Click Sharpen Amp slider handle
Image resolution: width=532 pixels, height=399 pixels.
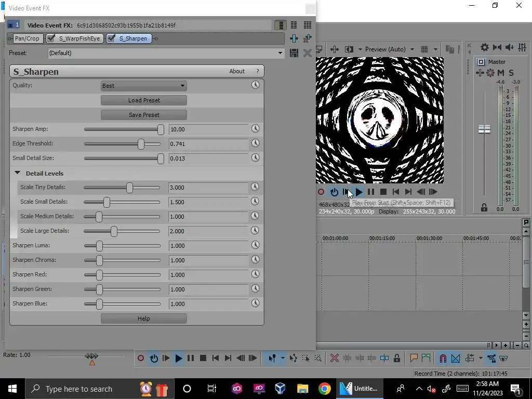[161, 129]
